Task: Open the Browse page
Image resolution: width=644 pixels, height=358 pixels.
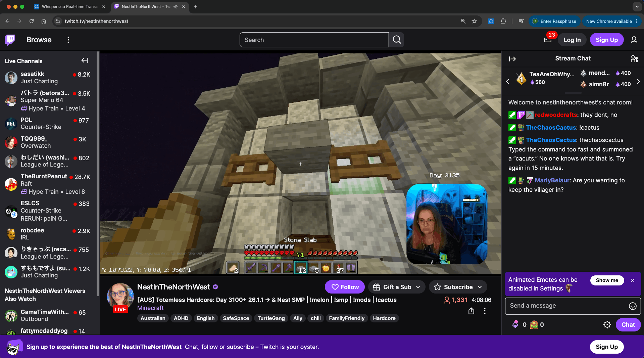Action: [x=39, y=40]
